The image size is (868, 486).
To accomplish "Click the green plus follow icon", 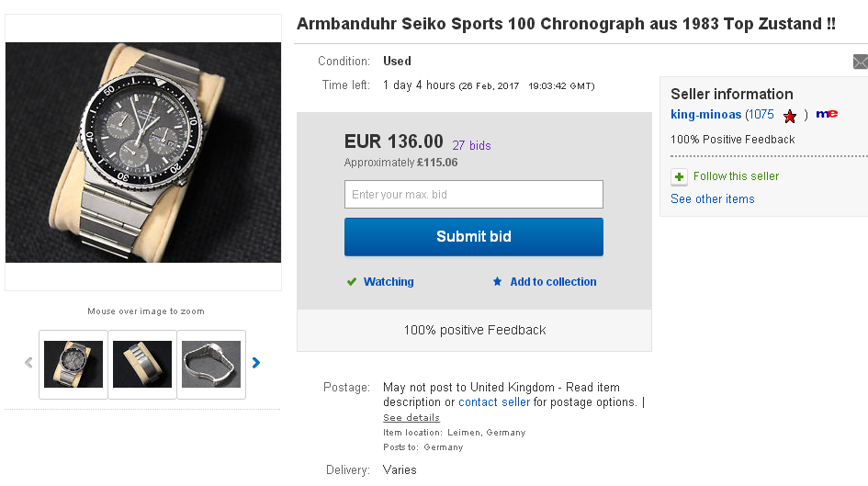I will 679,176.
